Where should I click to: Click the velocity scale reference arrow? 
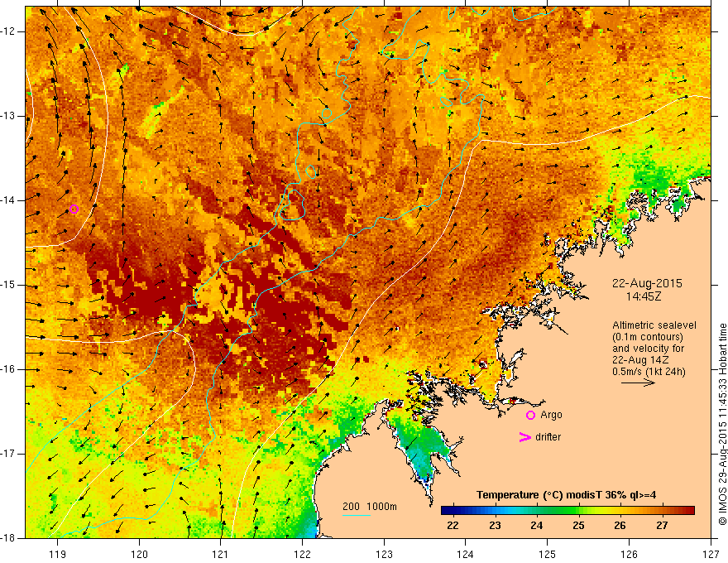click(x=638, y=383)
